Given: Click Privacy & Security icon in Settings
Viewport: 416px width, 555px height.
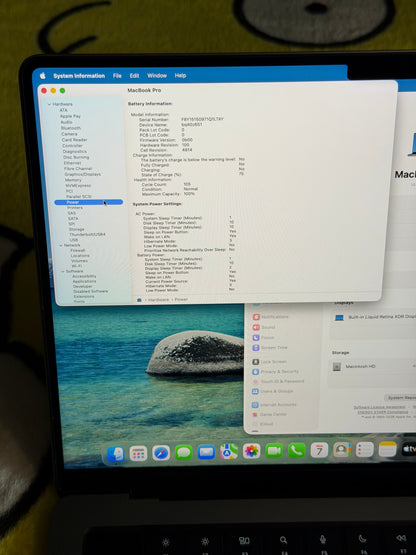Looking at the screenshot, I should (x=256, y=372).
